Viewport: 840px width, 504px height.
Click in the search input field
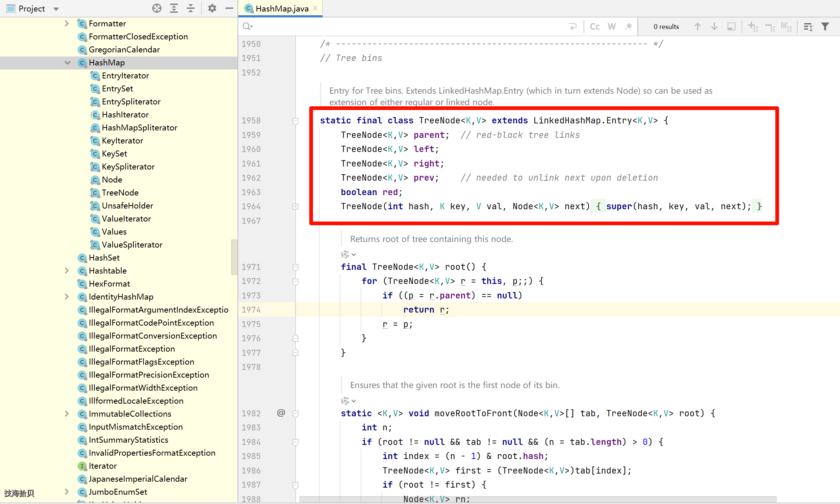click(x=409, y=26)
